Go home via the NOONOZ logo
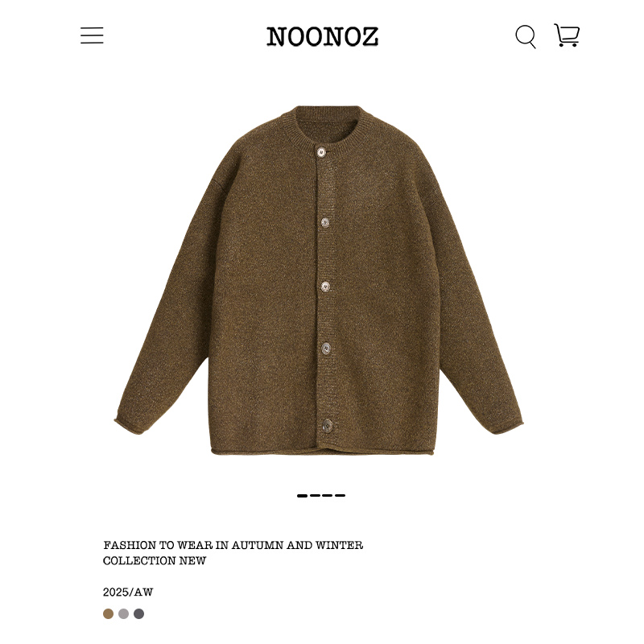Image resolution: width=644 pixels, height=644 pixels. tap(323, 36)
